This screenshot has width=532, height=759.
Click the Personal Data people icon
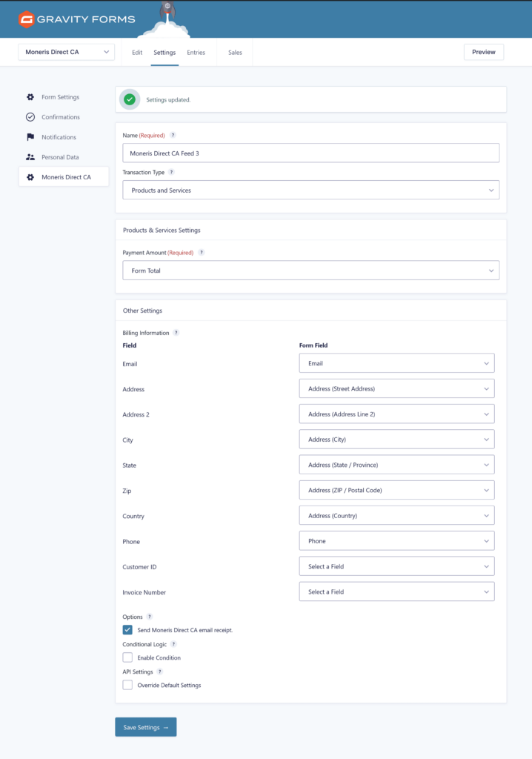click(30, 157)
